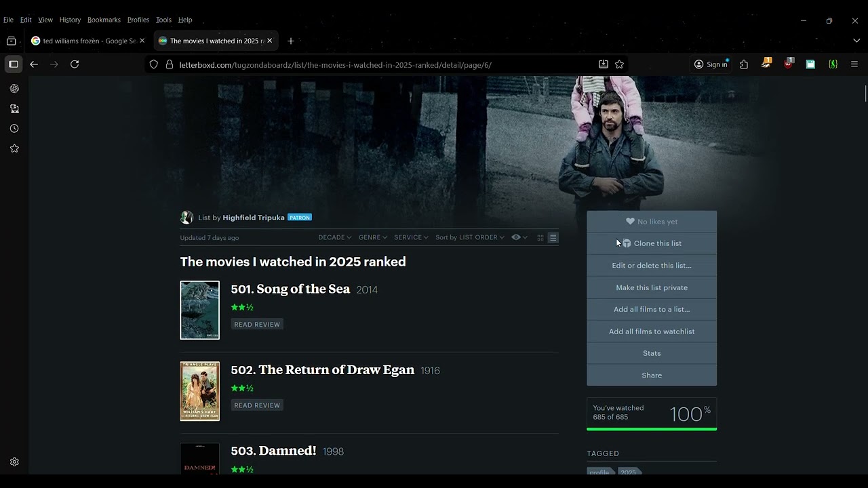Switch to grid view layout icon
This screenshot has height=488, width=868.
pyautogui.click(x=540, y=238)
